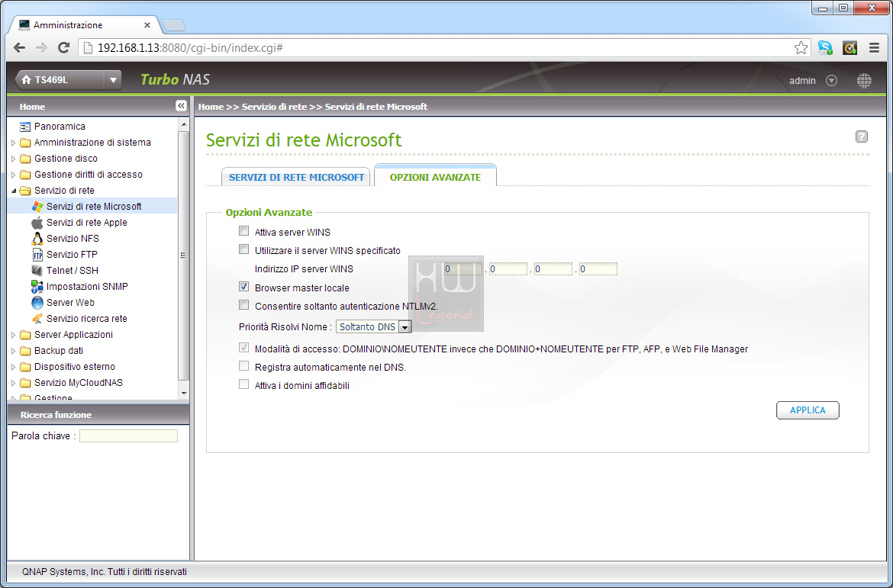Click the Skype extension icon
893x588 pixels.
[x=824, y=48]
